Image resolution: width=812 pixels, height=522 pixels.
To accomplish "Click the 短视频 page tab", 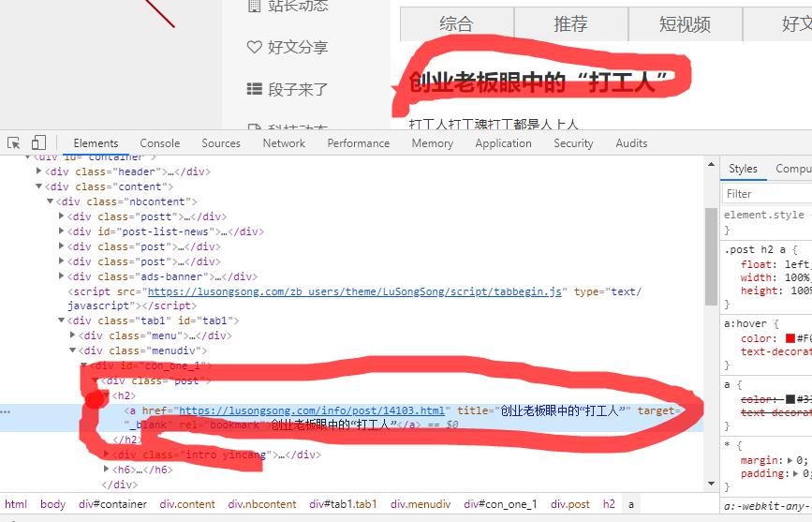I will [686, 23].
